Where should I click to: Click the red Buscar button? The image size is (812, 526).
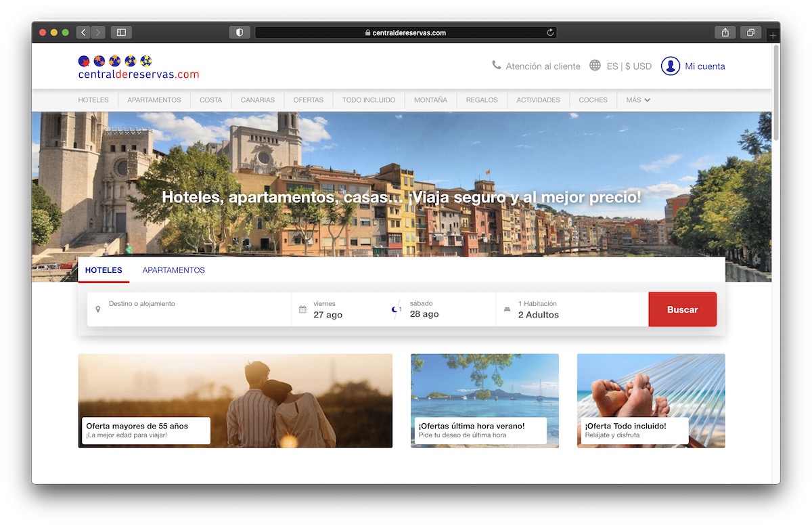pyautogui.click(x=682, y=309)
